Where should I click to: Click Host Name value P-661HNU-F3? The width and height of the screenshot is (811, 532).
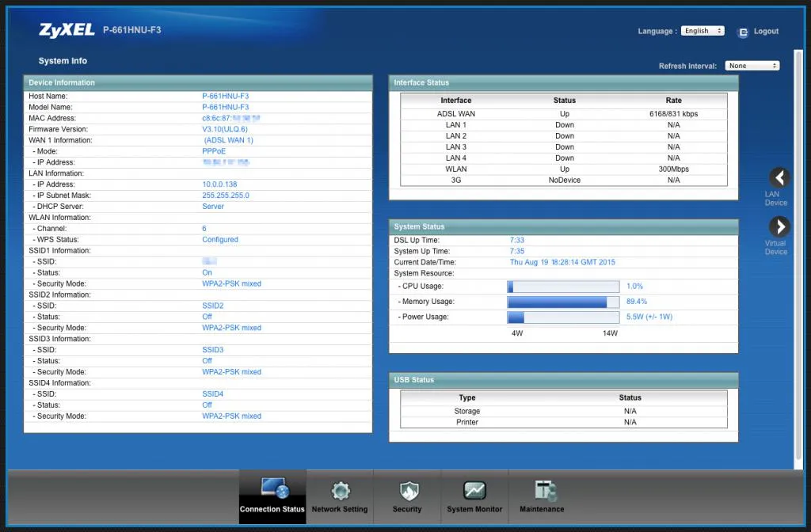click(226, 96)
